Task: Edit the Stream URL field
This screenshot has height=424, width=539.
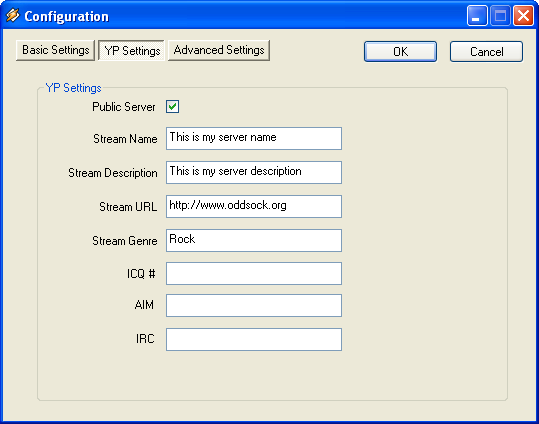Action: point(254,206)
